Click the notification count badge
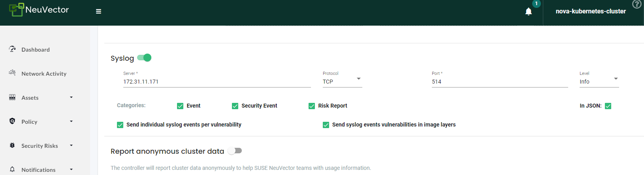The height and width of the screenshot is (175, 644). (x=536, y=4)
